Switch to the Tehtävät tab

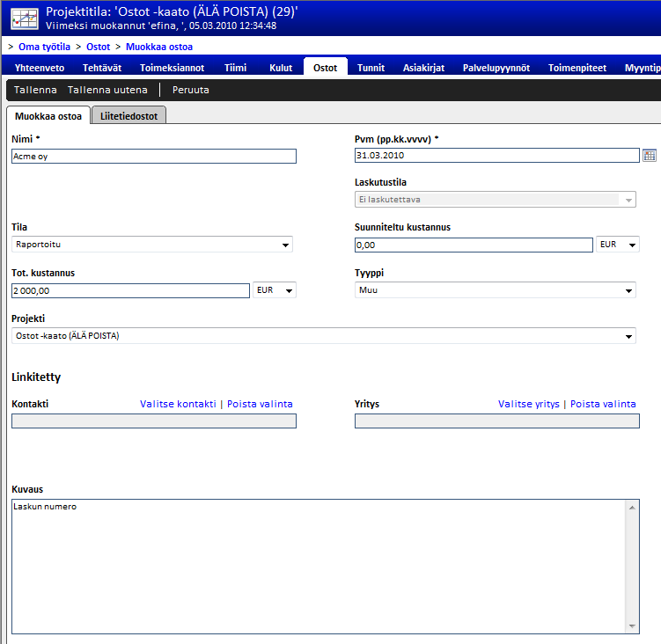102,68
